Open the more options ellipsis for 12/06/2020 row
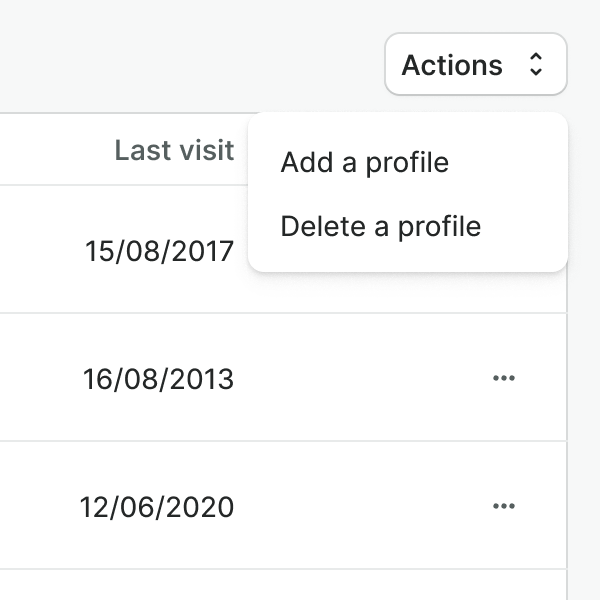The image size is (600, 600). pos(504,506)
